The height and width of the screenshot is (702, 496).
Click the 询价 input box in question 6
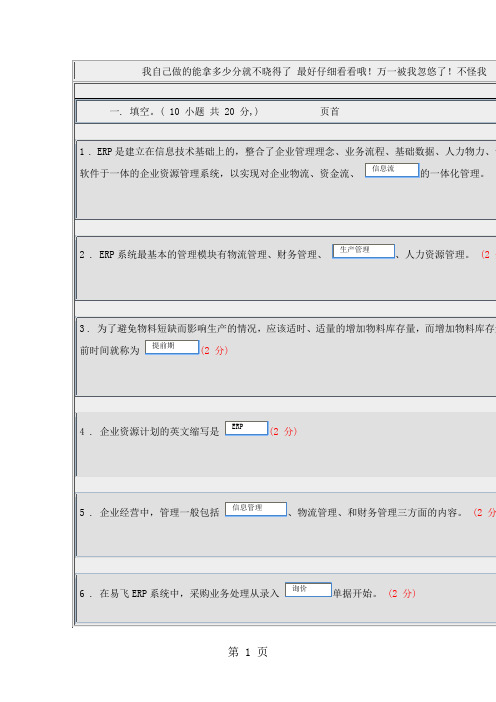coord(308,590)
